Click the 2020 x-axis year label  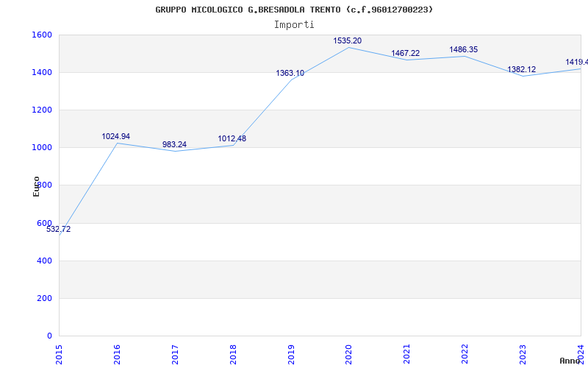(348, 354)
